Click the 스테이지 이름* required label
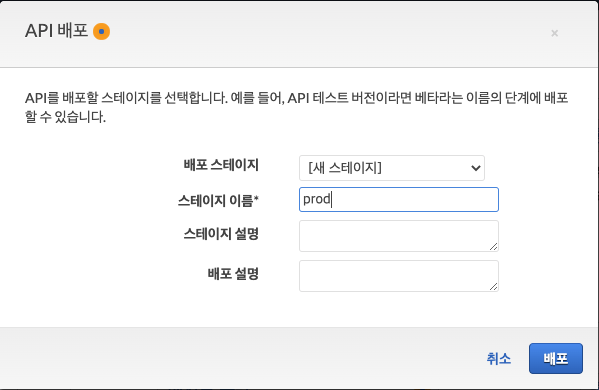Viewport: 599px width, 390px height. pyautogui.click(x=218, y=200)
